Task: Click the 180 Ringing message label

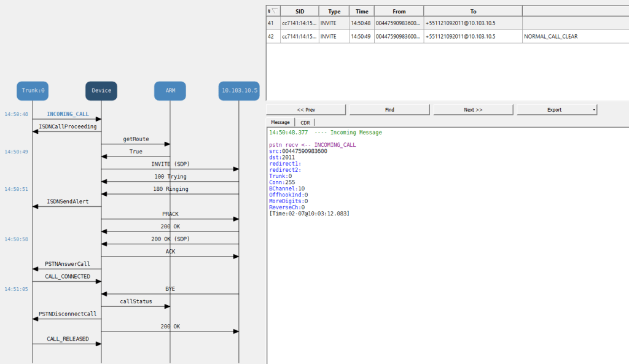Action: click(x=170, y=189)
